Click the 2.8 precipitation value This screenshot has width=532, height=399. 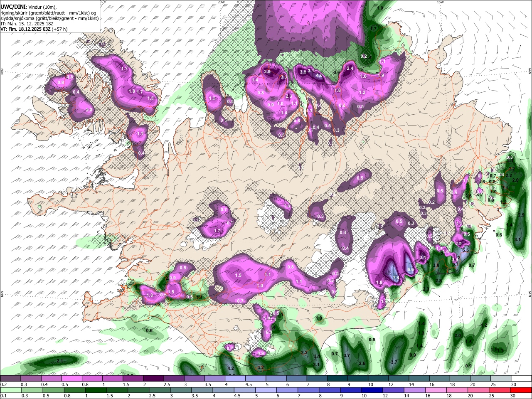click(438, 281)
